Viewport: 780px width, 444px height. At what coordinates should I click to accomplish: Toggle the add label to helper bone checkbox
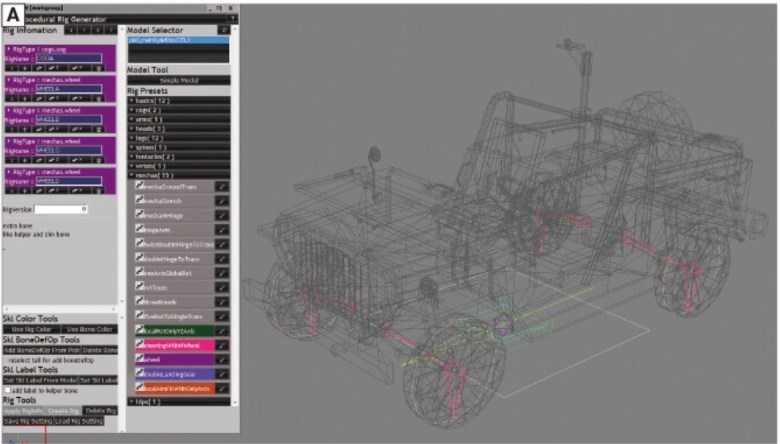click(x=7, y=390)
